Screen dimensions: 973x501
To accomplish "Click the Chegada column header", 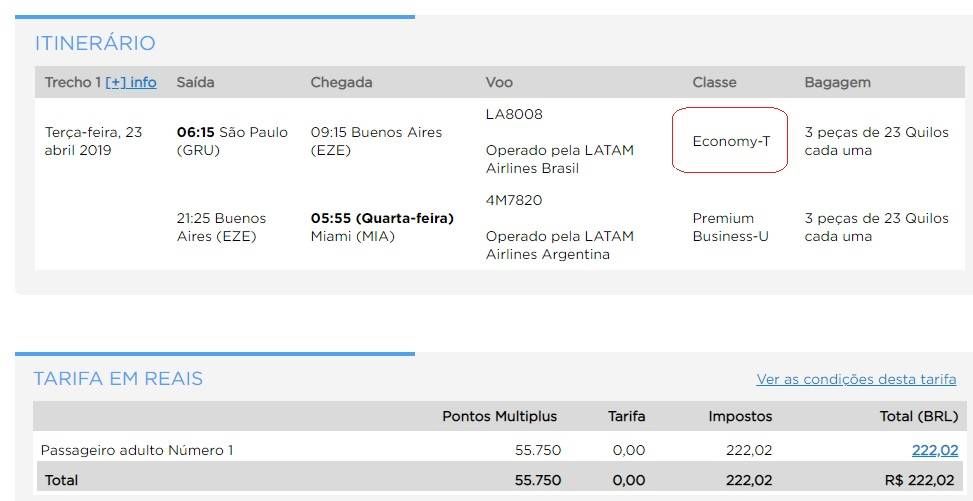I will click(341, 83).
